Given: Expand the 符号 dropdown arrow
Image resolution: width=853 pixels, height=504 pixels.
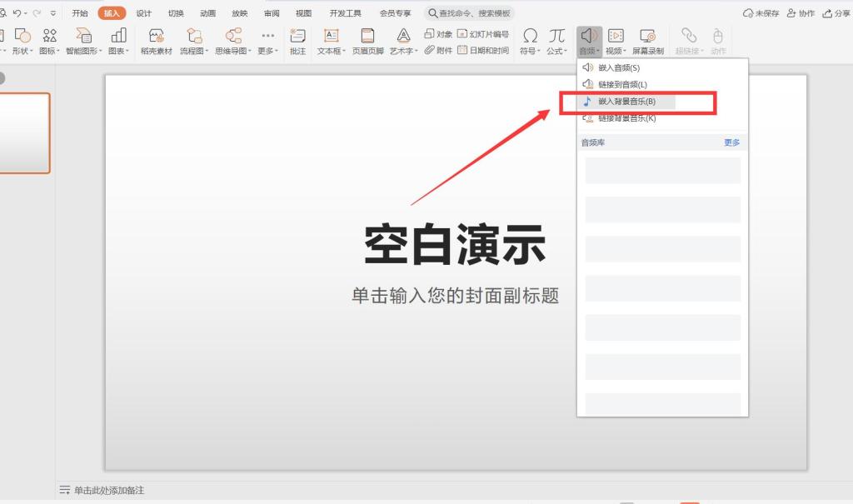Looking at the screenshot, I should [x=539, y=51].
